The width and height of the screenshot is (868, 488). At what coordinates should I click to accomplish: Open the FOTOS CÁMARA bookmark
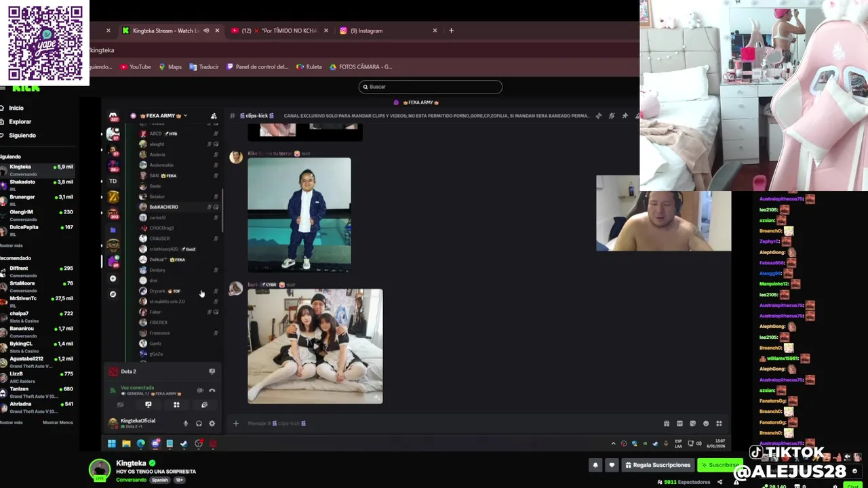pyautogui.click(x=361, y=67)
